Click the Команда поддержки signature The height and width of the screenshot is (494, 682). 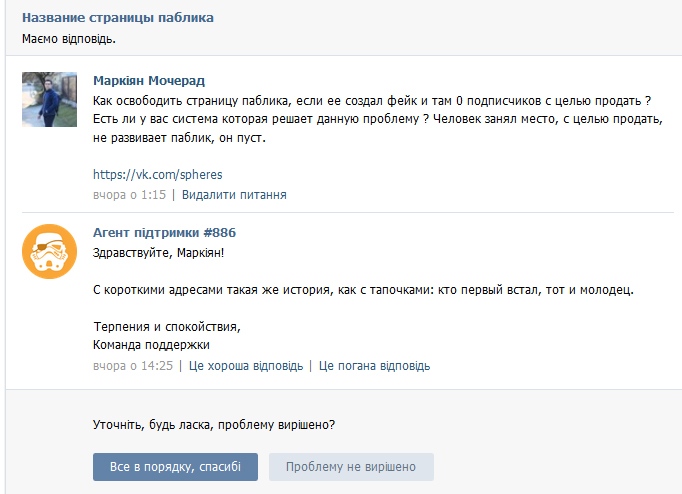click(151, 345)
